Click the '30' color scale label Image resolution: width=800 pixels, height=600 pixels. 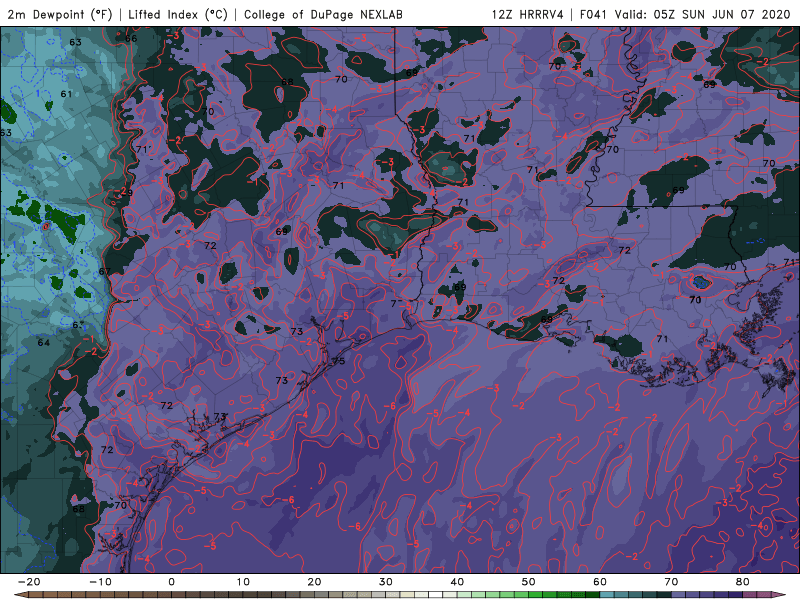pyautogui.click(x=386, y=582)
